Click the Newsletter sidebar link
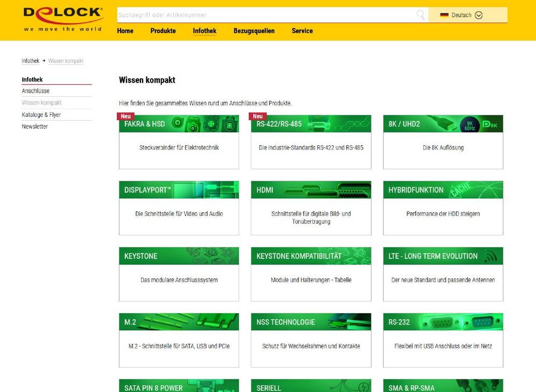This screenshot has height=392, width=536. click(x=35, y=127)
